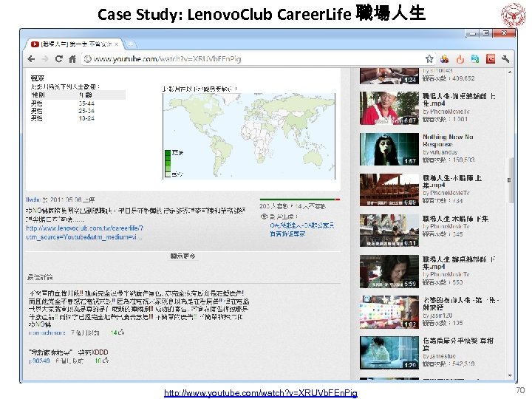Click the jamestuo channel name
532x399 pixels.
(x=443, y=356)
